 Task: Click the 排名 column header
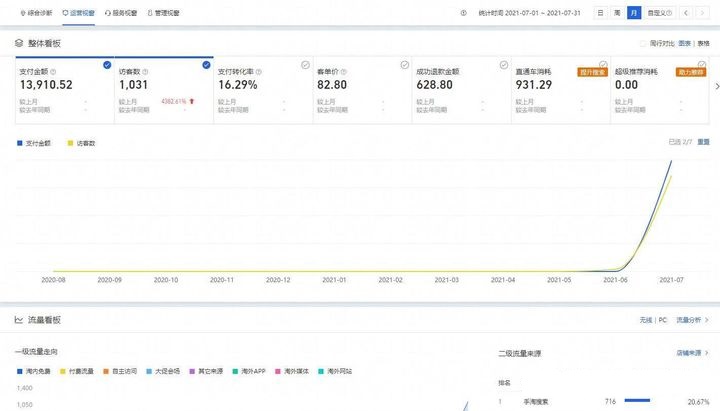click(x=504, y=383)
